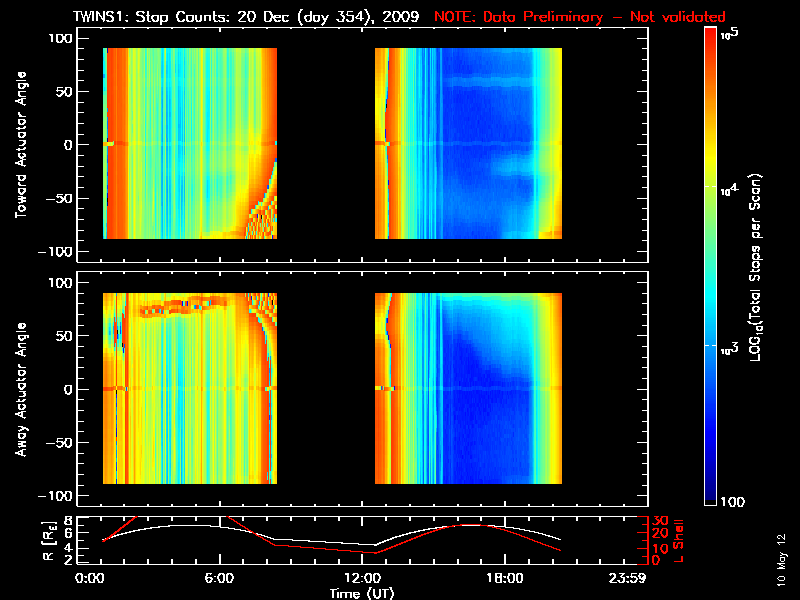Click the 'R [RE]' orbit panel label
The height and width of the screenshot is (600, 800).
pyautogui.click(x=48, y=541)
